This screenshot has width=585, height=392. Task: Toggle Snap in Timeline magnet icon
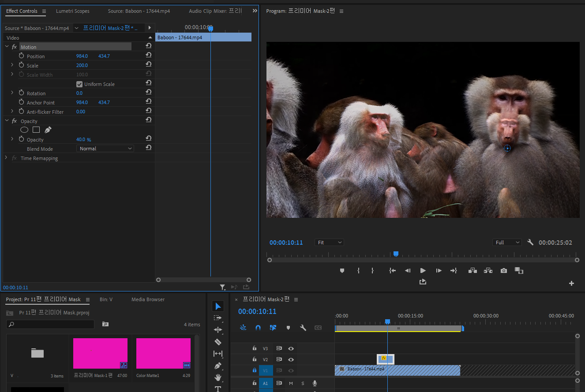tap(258, 328)
